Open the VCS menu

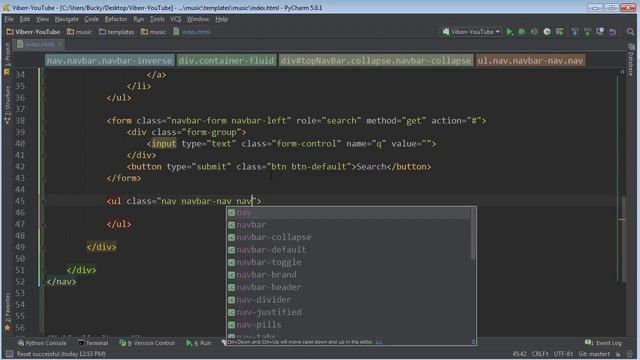point(176,19)
